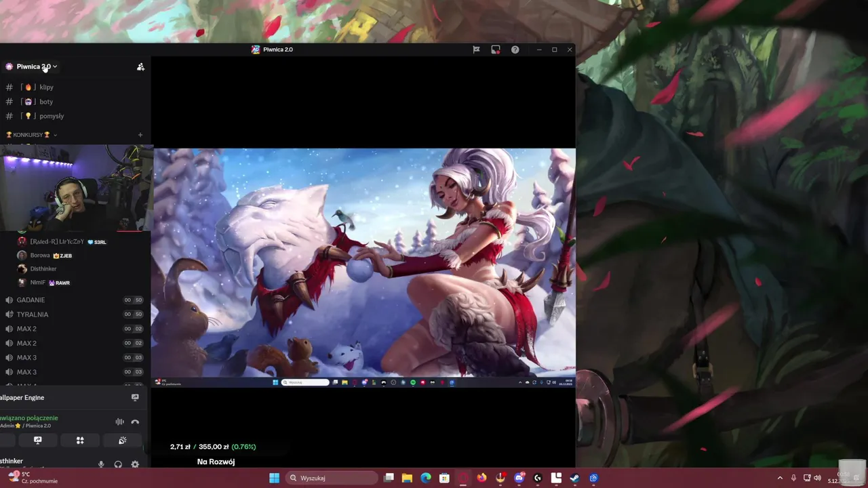Click the screen-recording indicator icon in the title bar
Screen dimensions: 868x488
click(496, 49)
